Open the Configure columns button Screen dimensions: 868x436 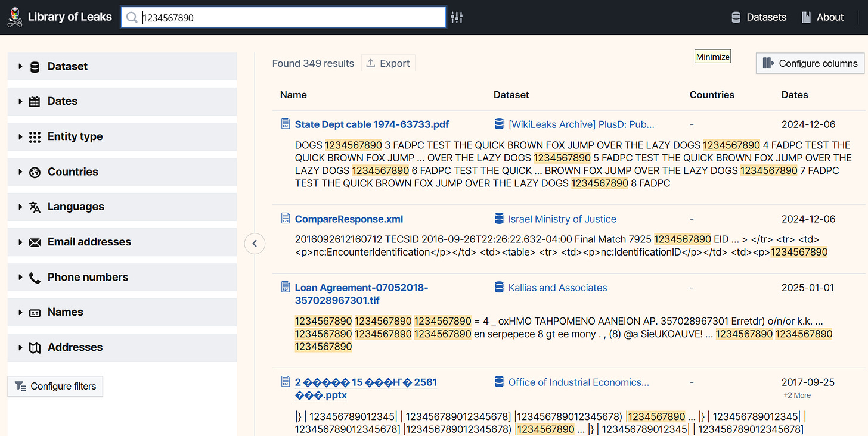coord(810,63)
